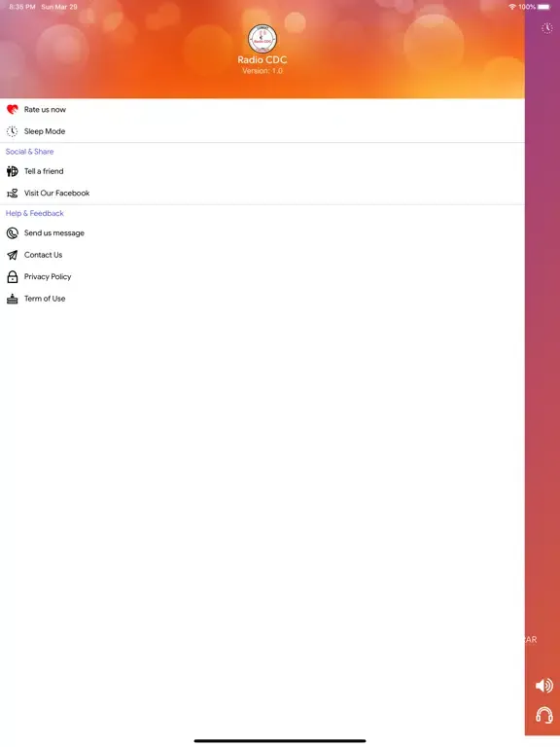The image size is (560, 747).
Task: Open Visit Our Facebook link
Action: (262, 194)
